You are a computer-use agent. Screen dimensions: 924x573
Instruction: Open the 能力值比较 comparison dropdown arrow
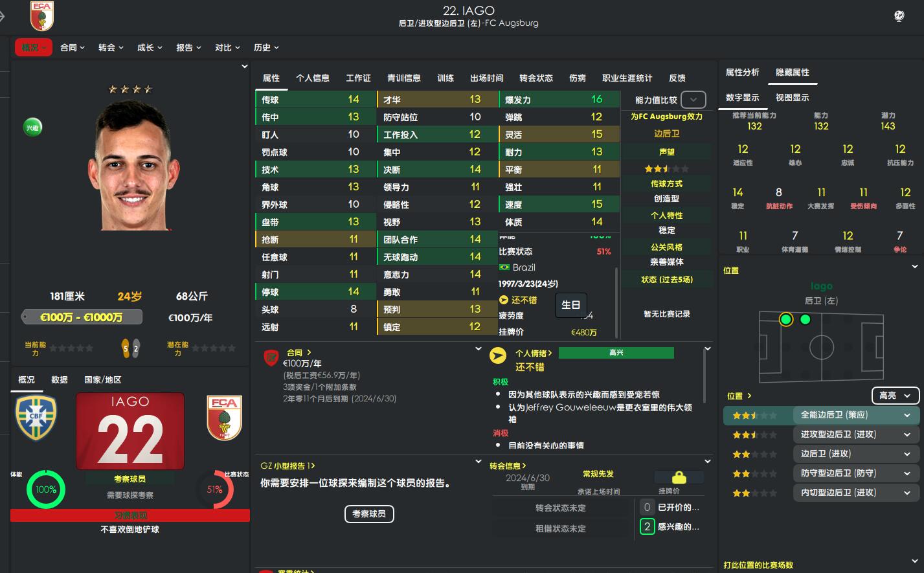[693, 100]
